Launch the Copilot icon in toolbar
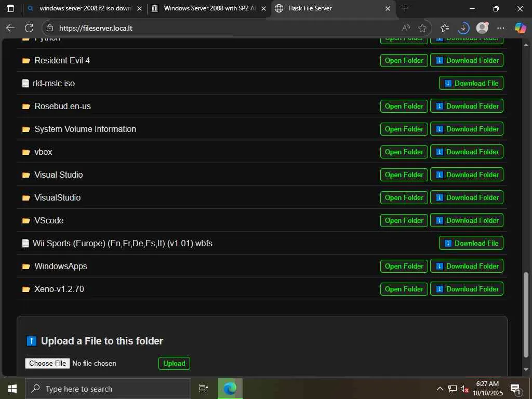532x399 pixels. (520, 28)
